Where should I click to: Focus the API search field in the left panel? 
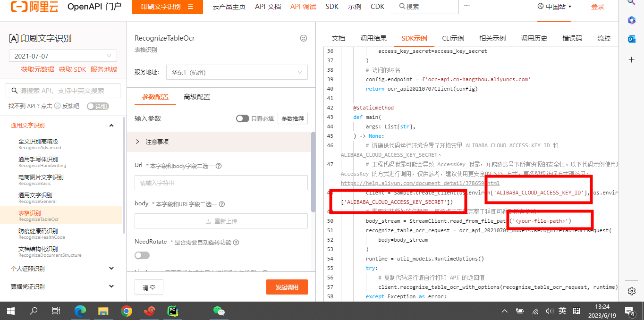click(x=63, y=91)
